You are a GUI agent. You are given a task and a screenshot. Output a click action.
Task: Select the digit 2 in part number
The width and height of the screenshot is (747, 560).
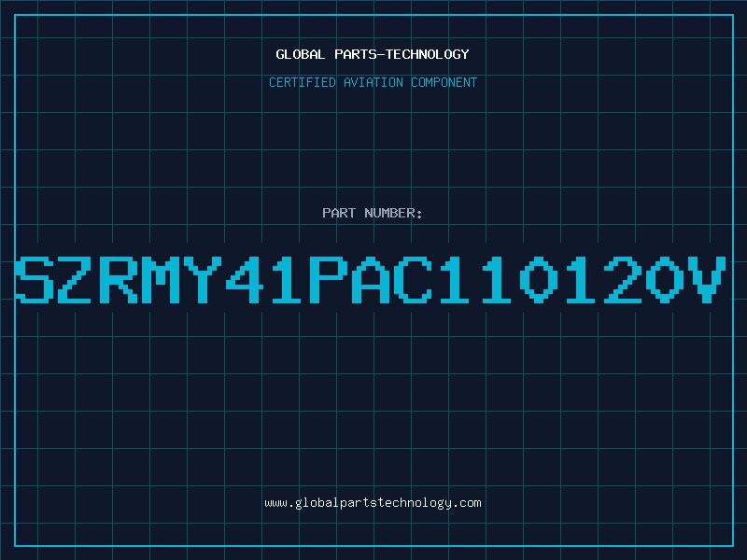[x=622, y=279]
